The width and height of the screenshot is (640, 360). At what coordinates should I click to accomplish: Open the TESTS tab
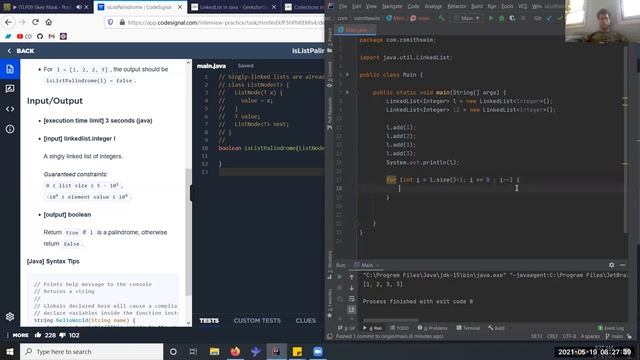click(209, 321)
